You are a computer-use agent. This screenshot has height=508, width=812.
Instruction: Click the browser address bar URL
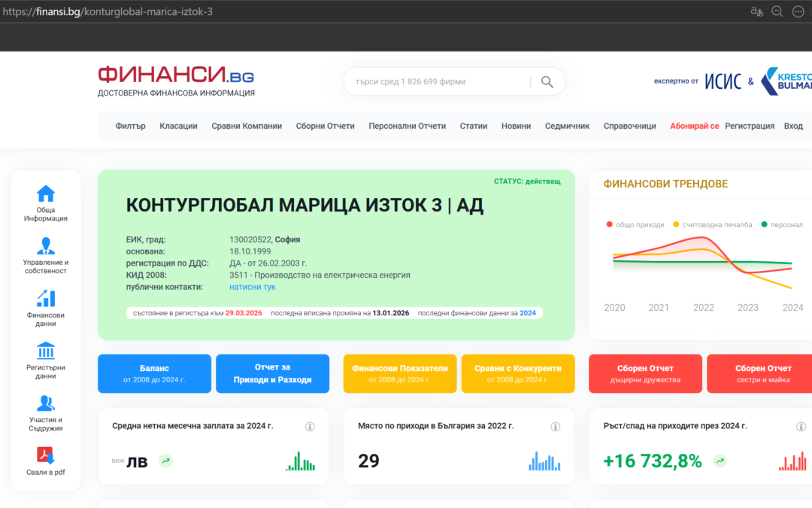click(x=108, y=11)
